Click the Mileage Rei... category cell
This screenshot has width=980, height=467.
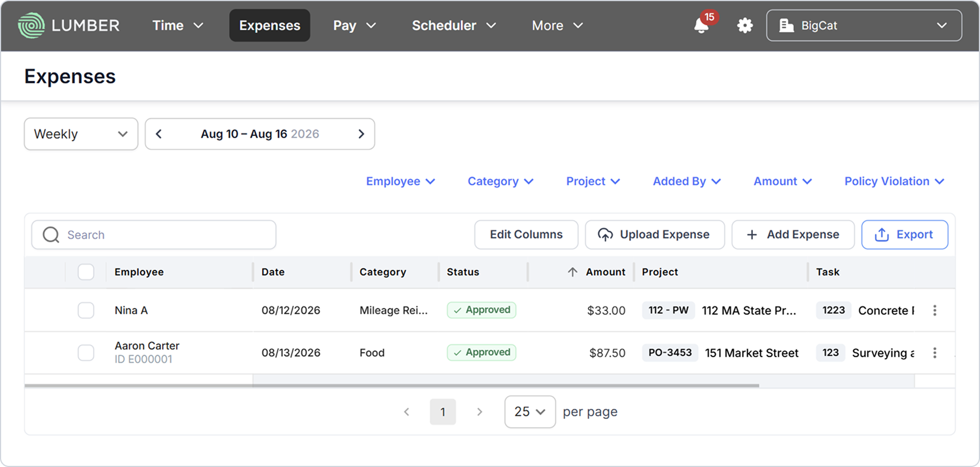click(x=394, y=310)
